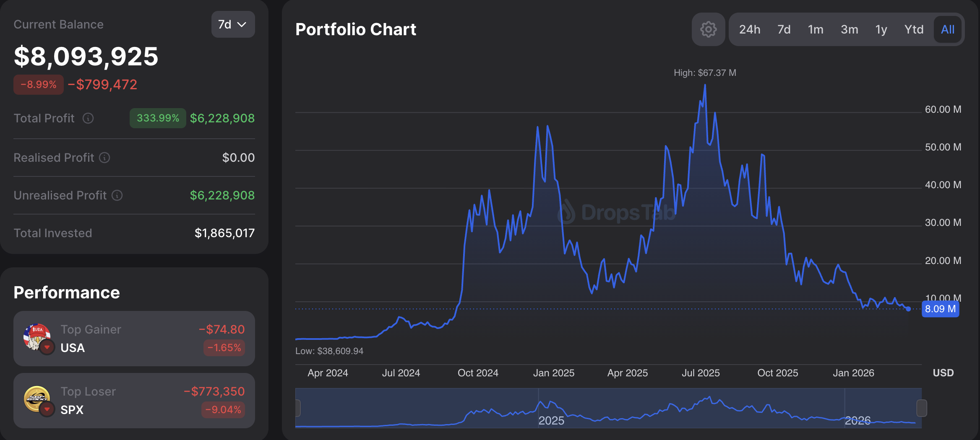Select the 1m chart range

pos(816,29)
